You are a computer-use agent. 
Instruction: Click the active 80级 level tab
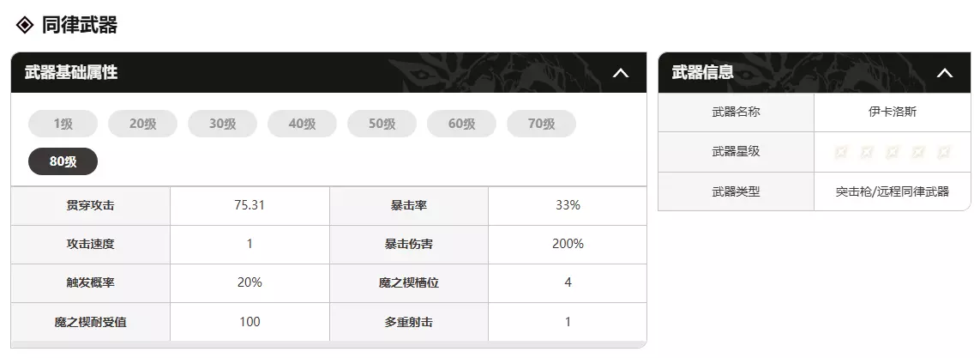pos(63,161)
